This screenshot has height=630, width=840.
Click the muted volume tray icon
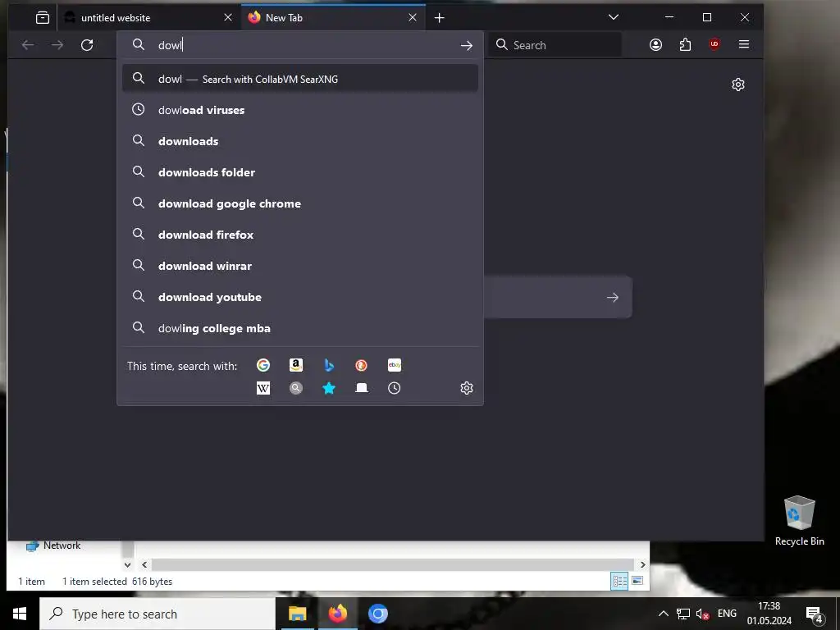(x=702, y=614)
